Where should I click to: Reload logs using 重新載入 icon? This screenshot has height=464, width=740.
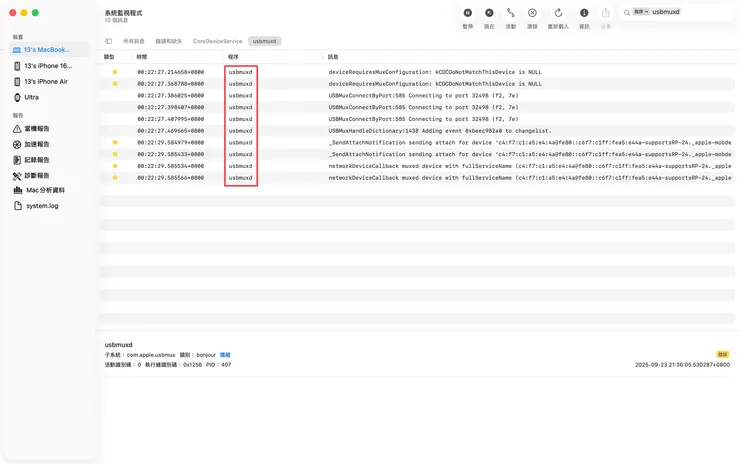pos(558,13)
